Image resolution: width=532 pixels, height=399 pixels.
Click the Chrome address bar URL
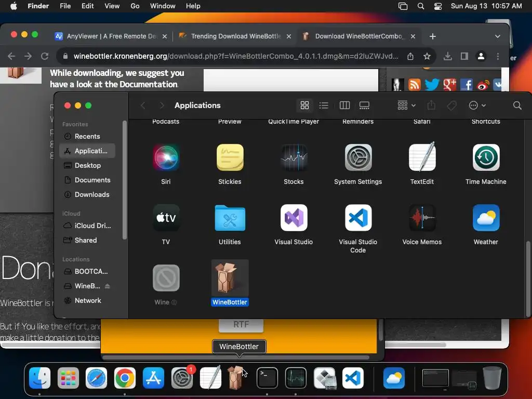236,56
